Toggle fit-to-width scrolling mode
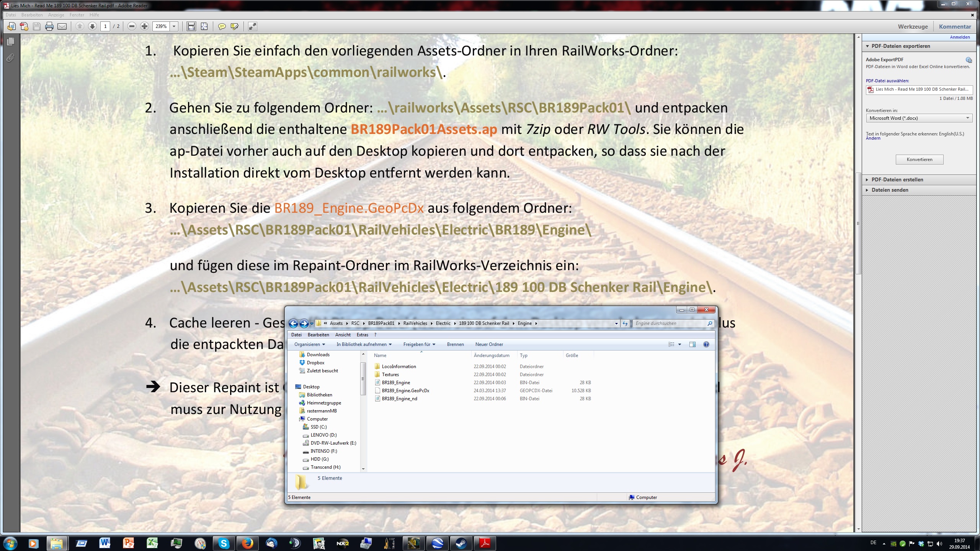 pos(191,26)
